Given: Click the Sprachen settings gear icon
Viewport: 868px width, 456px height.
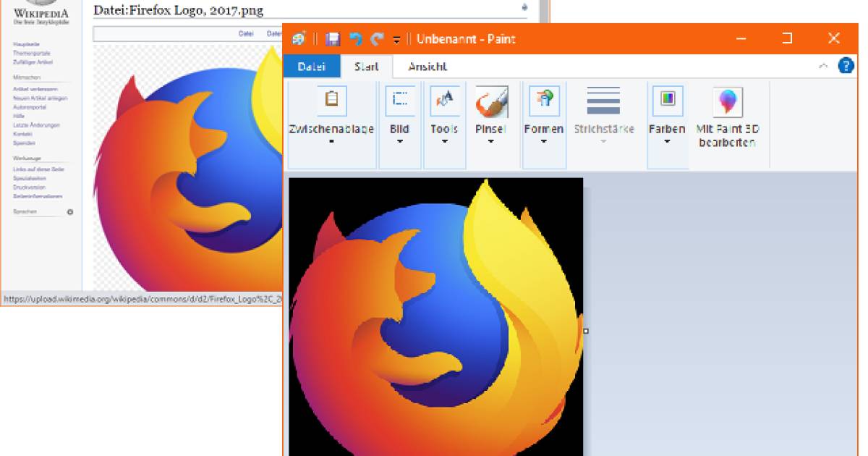Looking at the screenshot, I should 70,212.
